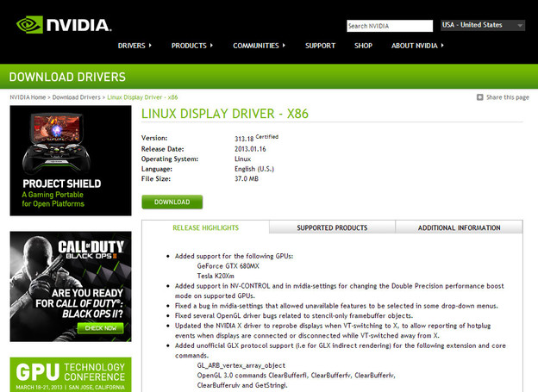The width and height of the screenshot is (538, 392).
Task: Click the Share this page link text
Action: click(507, 97)
